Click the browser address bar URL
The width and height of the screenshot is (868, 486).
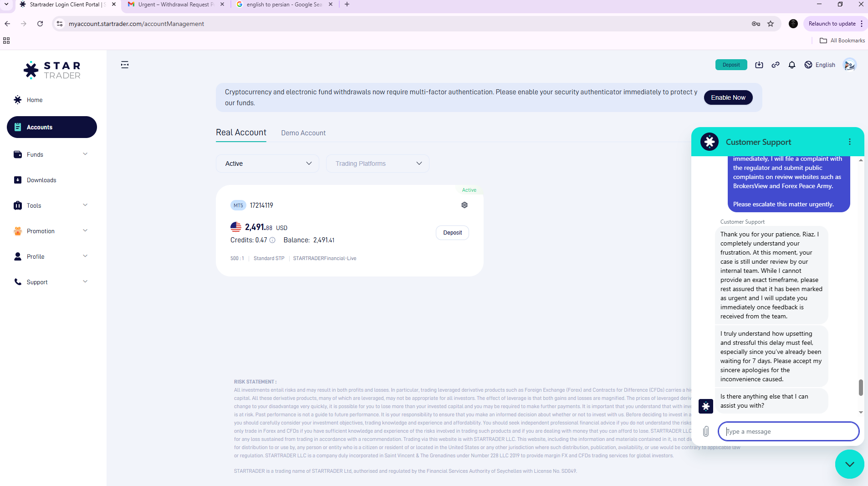coord(136,24)
